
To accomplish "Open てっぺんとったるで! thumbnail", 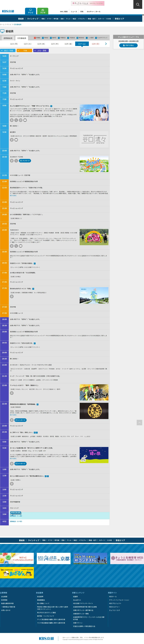I will tap(94, 392).
